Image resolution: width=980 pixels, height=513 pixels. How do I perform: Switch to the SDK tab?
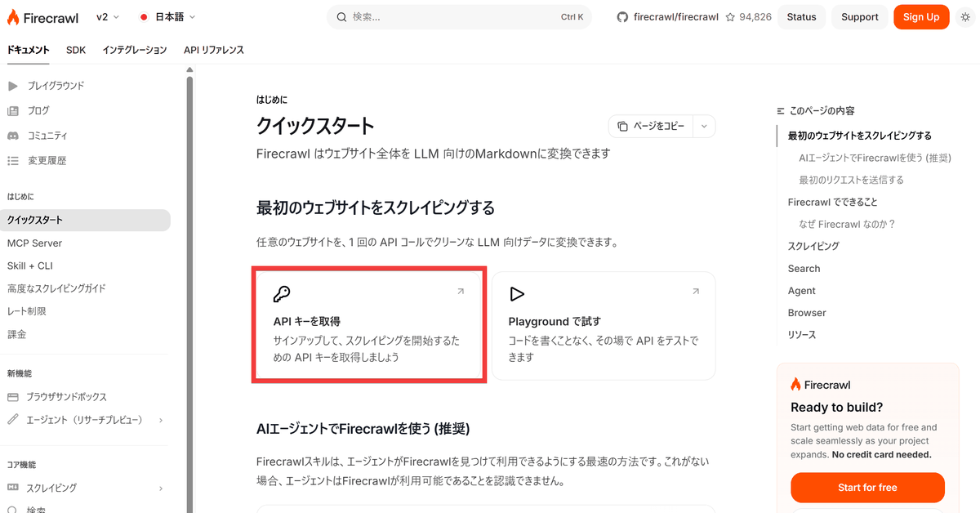[x=76, y=50]
